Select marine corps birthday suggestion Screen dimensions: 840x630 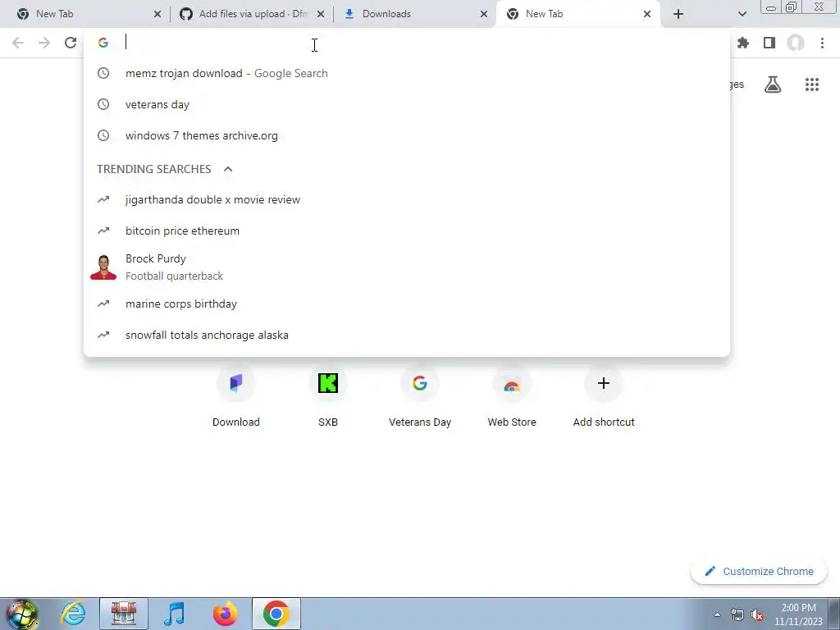click(407, 304)
